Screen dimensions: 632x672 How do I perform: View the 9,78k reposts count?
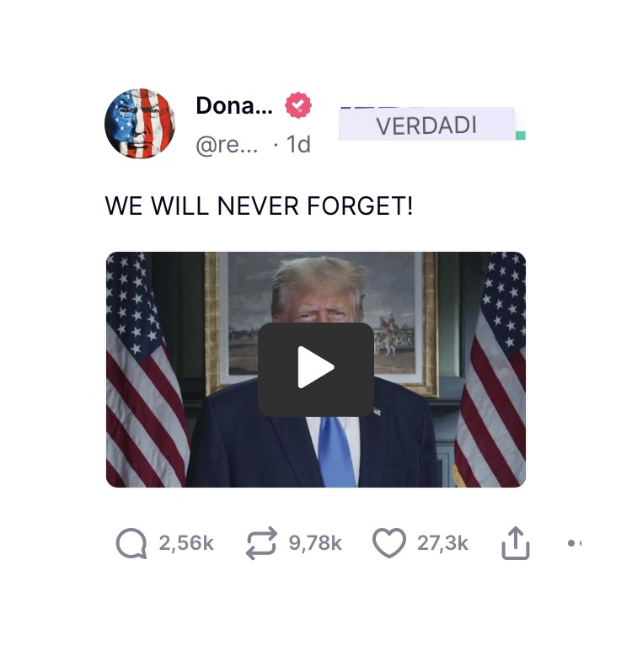pyautogui.click(x=315, y=543)
